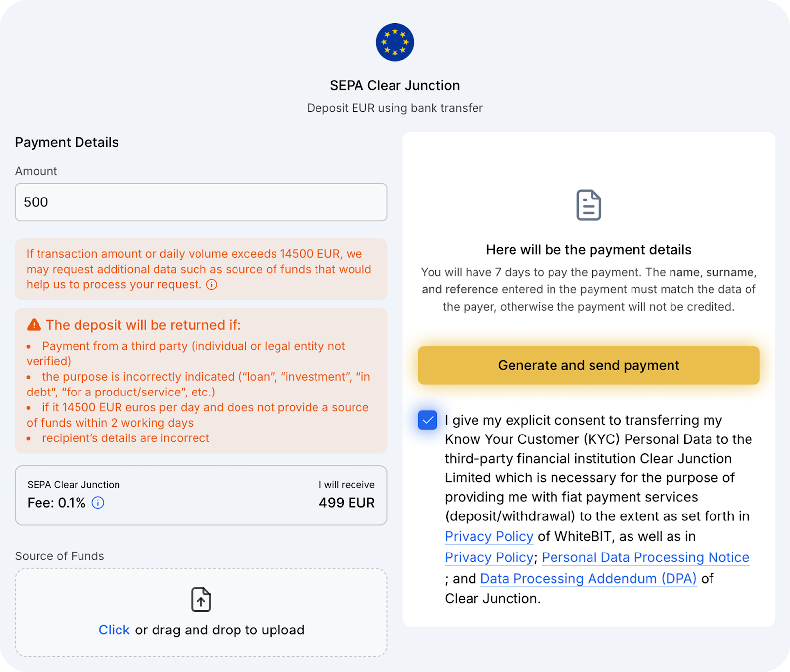The image size is (790, 672).
Task: Click "The deposit will be returned if:" heading
Action: coord(143,325)
